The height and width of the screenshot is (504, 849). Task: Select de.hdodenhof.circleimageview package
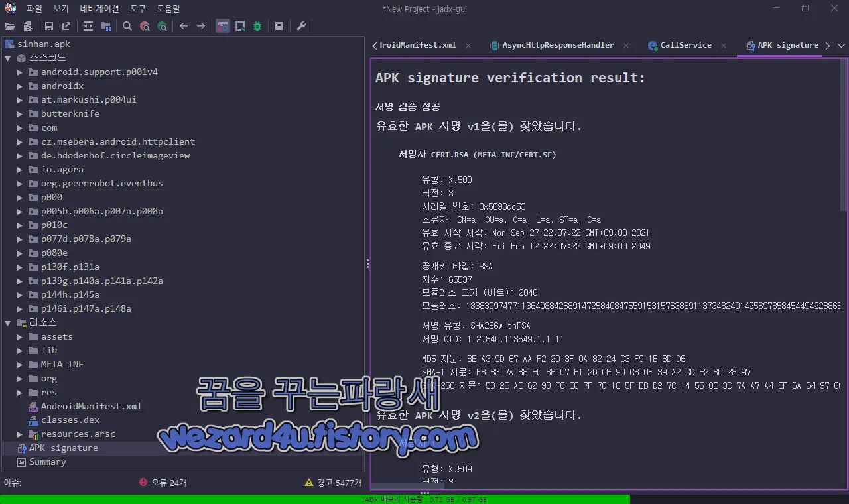[115, 155]
